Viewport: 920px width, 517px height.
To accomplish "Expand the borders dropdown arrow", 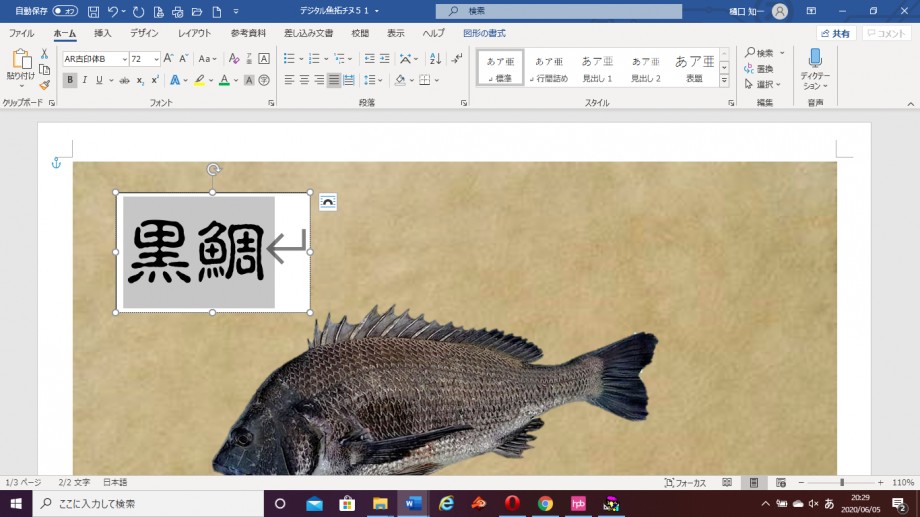I will (437, 80).
